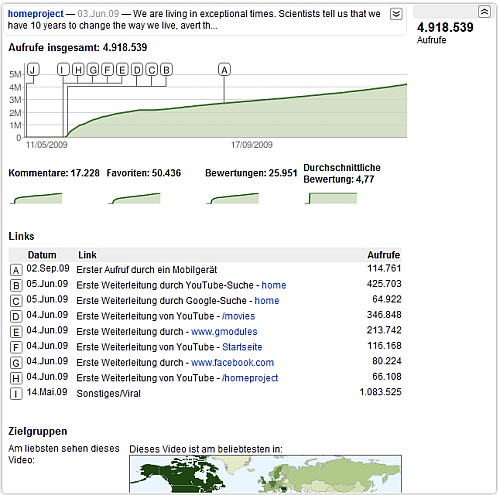Click the 'Favoriten: 50.436' label
This screenshot has height=495, width=500.
144,173
